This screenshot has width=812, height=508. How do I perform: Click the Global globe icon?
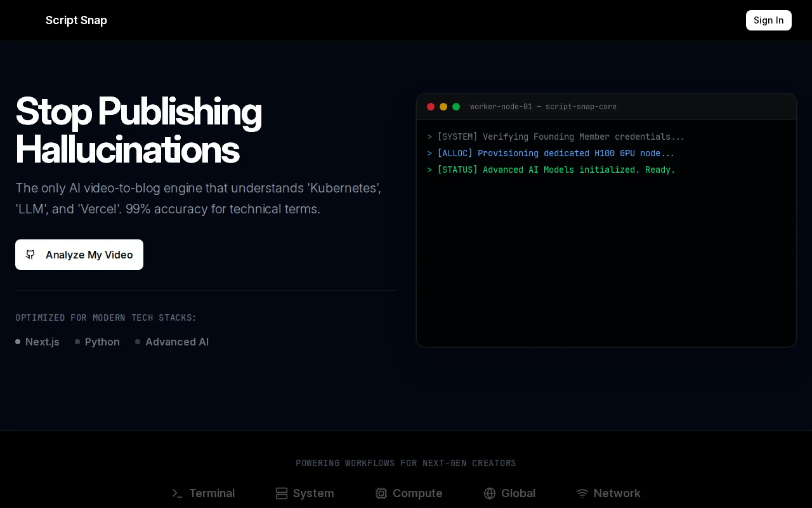490,493
